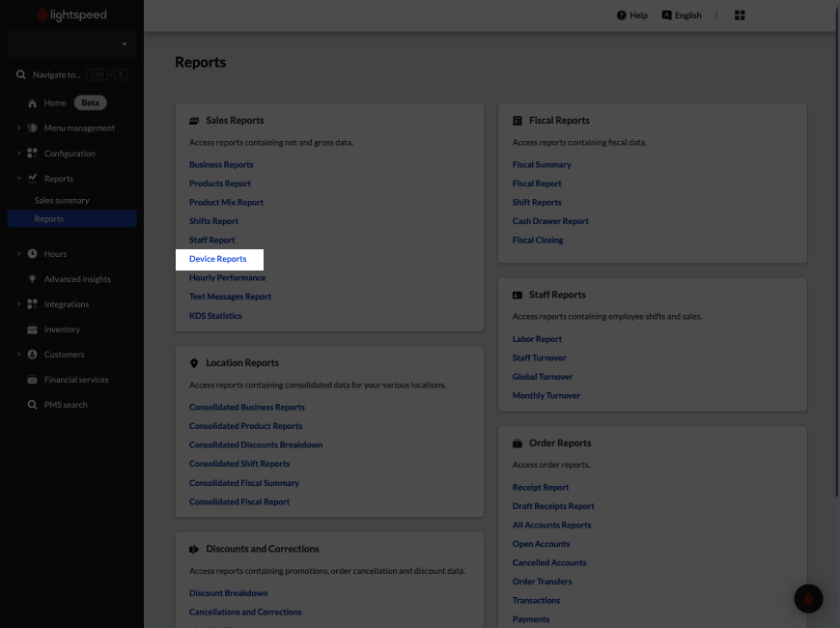Screen dimensions: 840x628
Task: Expand the Customers section arrow
Action: point(18,355)
